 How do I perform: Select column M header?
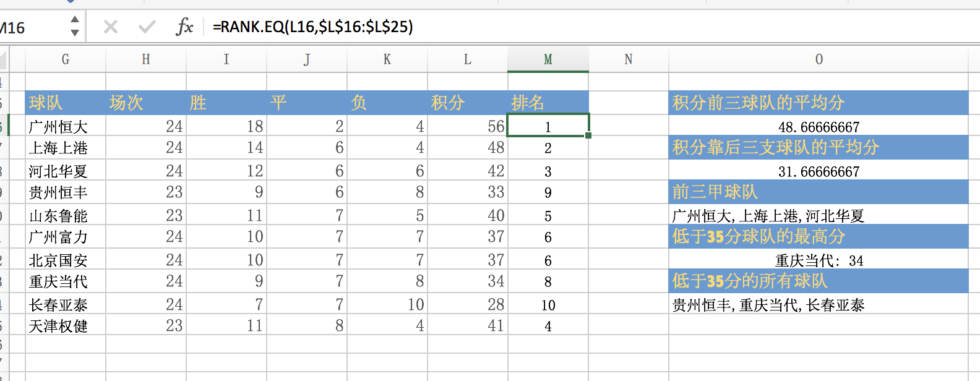point(548,59)
